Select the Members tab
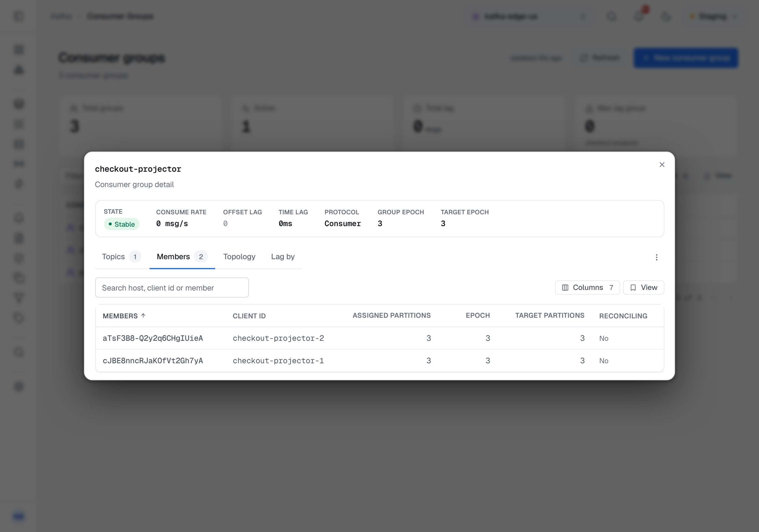Viewport: 759px width, 532px height. tap(182, 257)
